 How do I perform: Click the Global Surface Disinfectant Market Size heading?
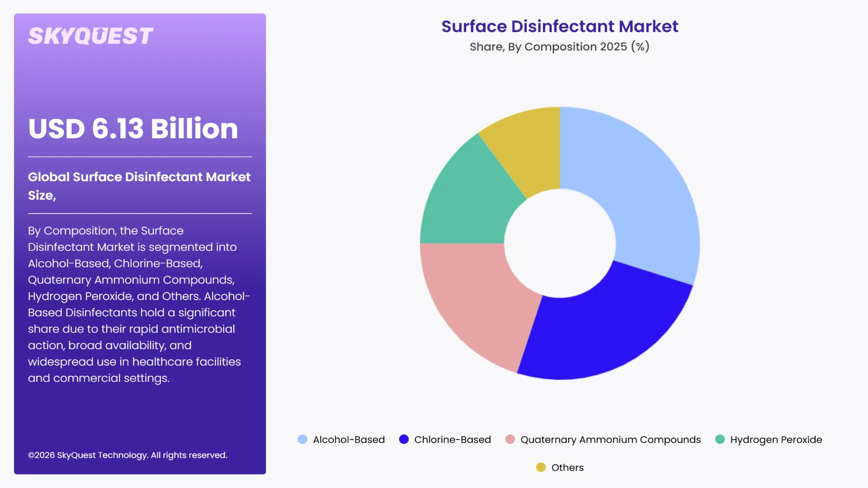point(139,186)
